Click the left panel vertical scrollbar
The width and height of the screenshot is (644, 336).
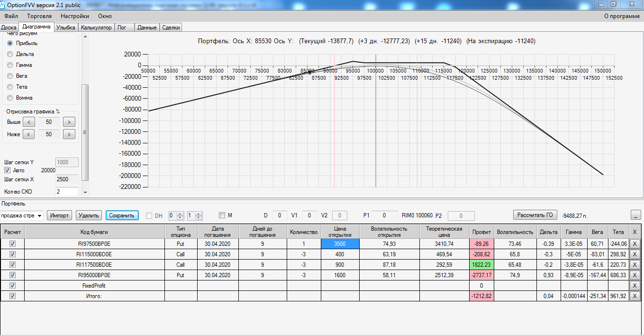85,114
